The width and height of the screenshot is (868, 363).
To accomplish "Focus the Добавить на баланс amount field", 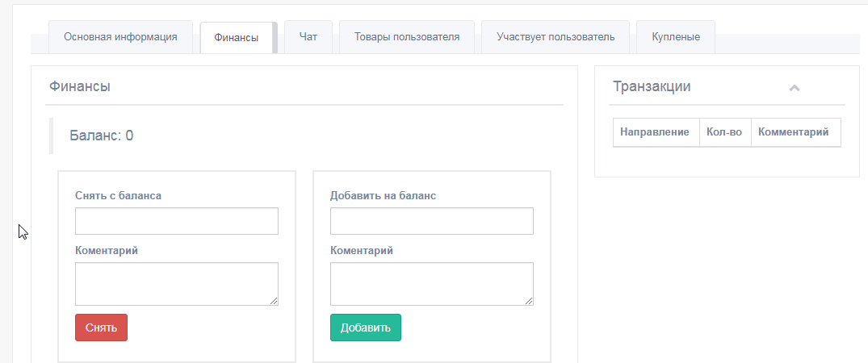I will coord(432,221).
